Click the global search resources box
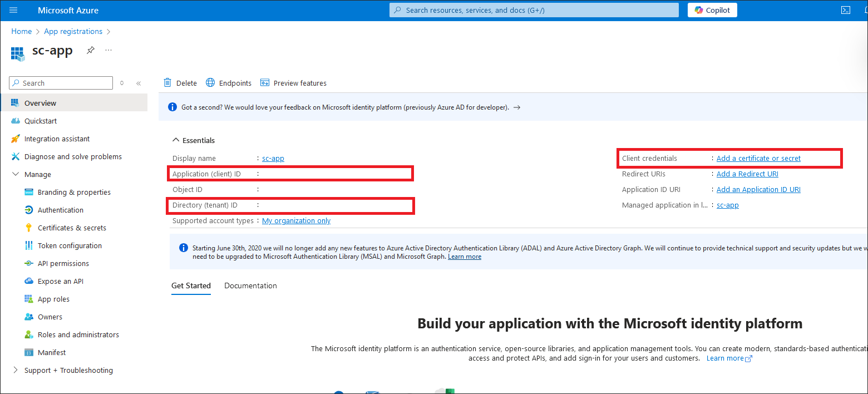Viewport: 868px width, 394px height. coord(534,10)
